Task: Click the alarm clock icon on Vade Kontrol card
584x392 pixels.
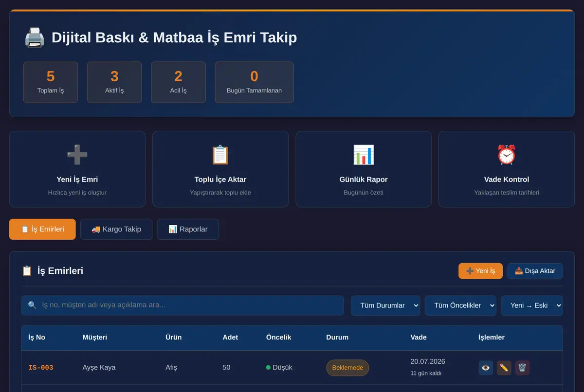Action: pos(507,155)
